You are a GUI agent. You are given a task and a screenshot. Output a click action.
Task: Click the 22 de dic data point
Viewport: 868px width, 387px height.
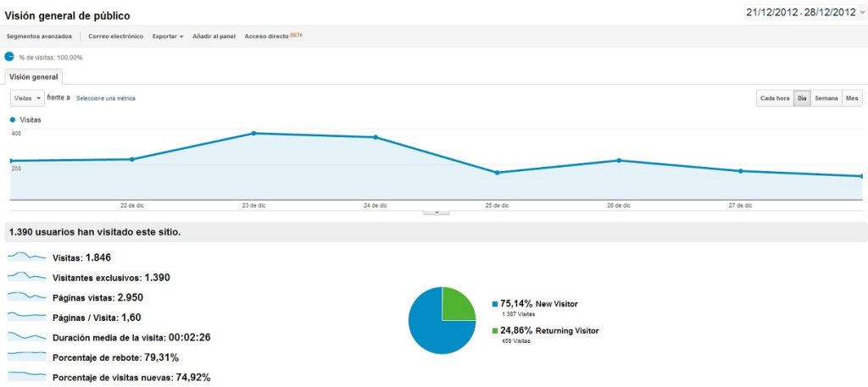click(x=131, y=159)
